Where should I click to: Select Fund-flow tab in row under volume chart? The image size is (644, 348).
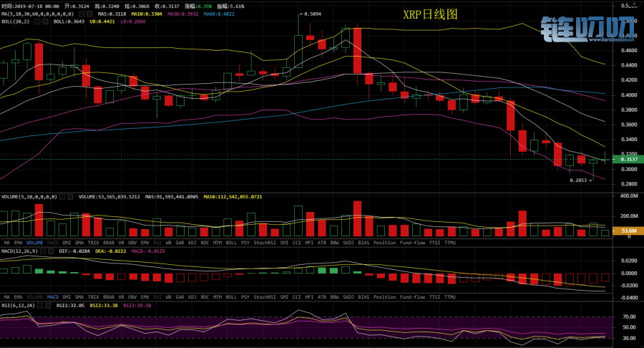click(413, 243)
